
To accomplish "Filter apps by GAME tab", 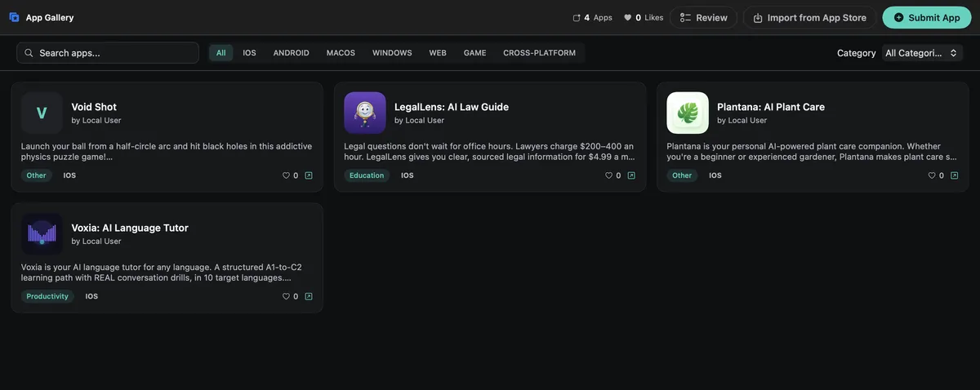I will (474, 52).
